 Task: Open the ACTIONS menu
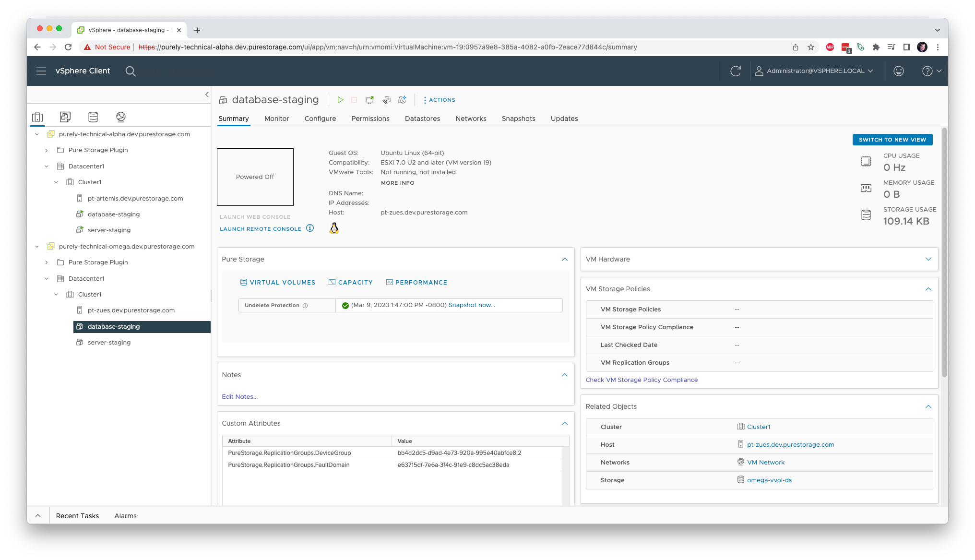click(x=440, y=100)
